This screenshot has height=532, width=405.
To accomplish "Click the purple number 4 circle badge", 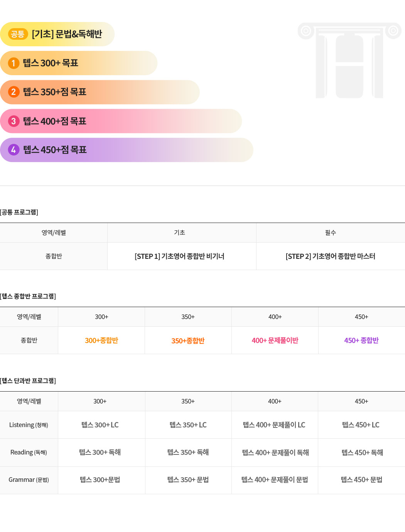I will point(13,150).
